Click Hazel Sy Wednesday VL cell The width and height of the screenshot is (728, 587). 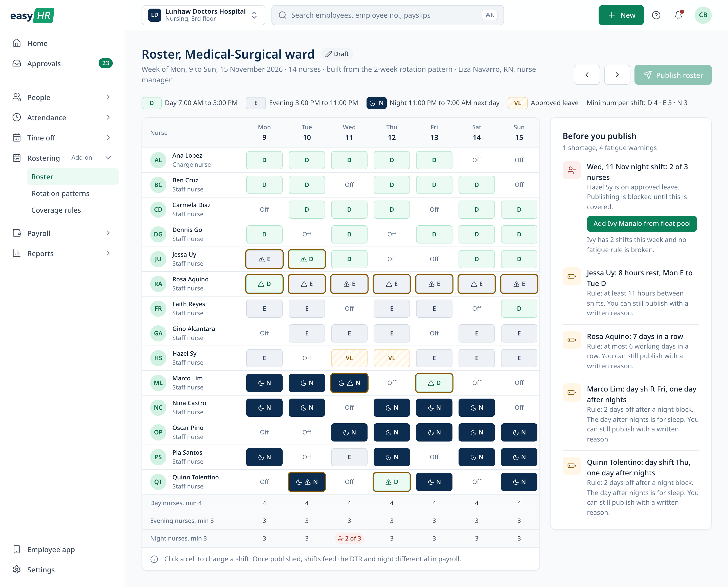349,358
